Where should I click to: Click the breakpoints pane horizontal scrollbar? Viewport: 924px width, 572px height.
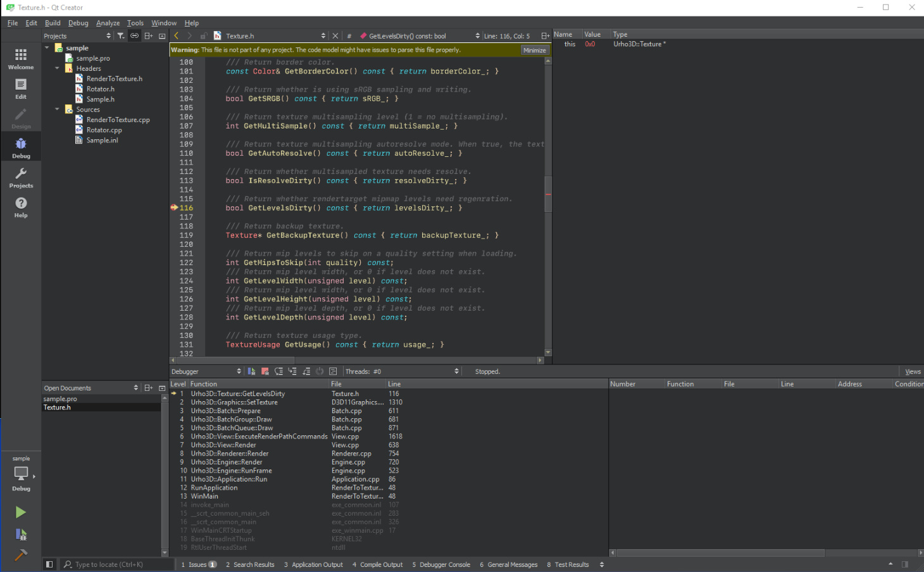721,553
